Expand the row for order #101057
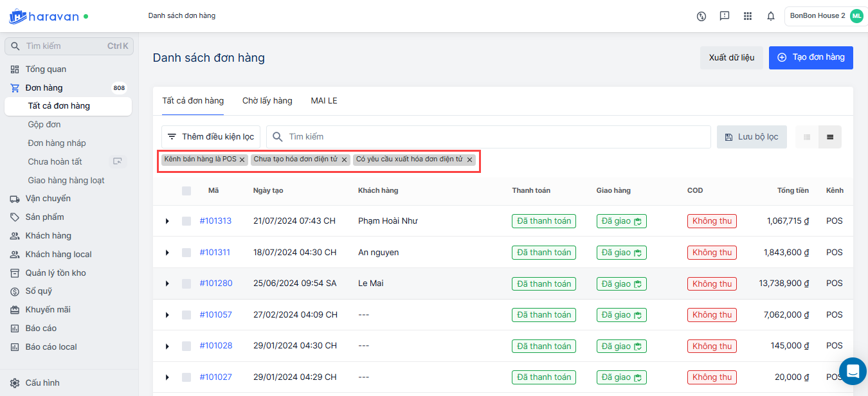This screenshot has width=868, height=396. [167, 315]
